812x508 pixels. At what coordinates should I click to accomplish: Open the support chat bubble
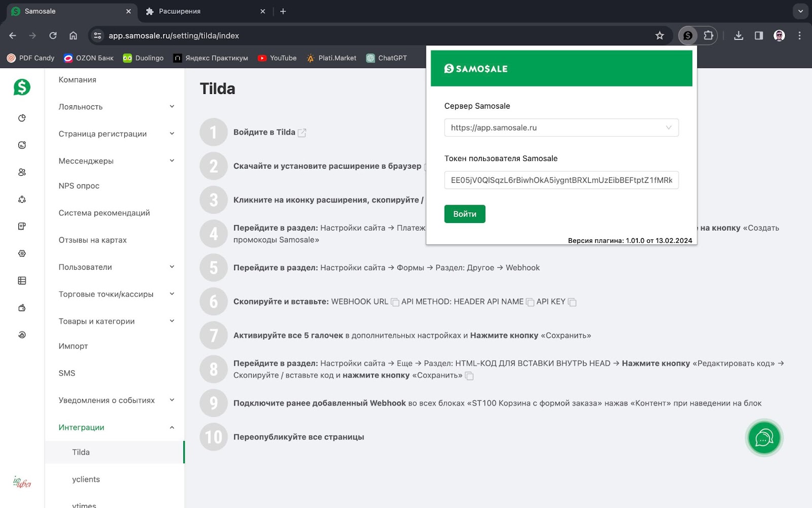pyautogui.click(x=764, y=437)
